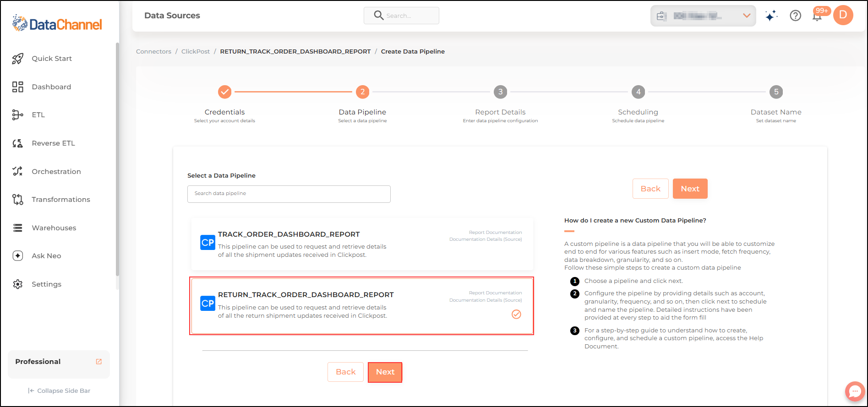
Task: Click the Connectors breadcrumb link
Action: [153, 51]
